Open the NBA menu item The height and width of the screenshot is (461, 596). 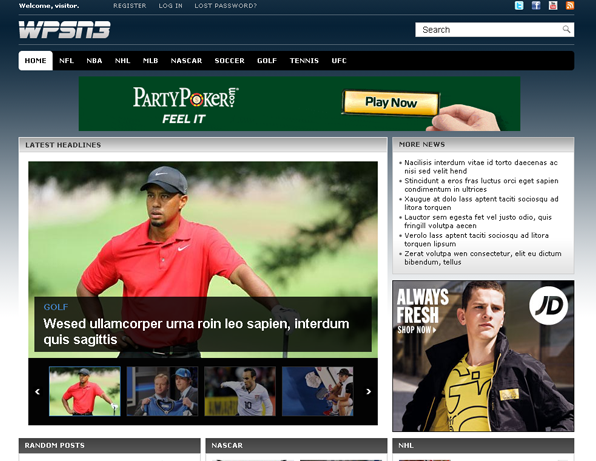pyautogui.click(x=94, y=60)
